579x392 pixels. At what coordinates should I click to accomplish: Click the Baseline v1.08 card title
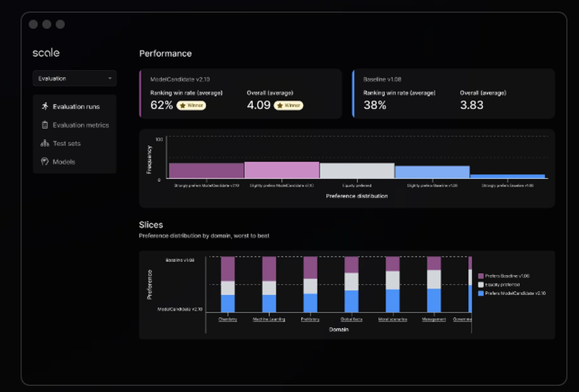(x=382, y=79)
